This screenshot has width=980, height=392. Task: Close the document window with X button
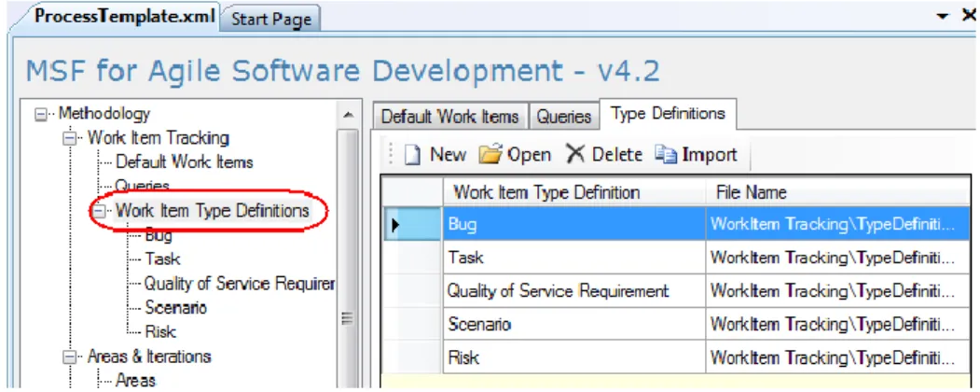point(969,15)
